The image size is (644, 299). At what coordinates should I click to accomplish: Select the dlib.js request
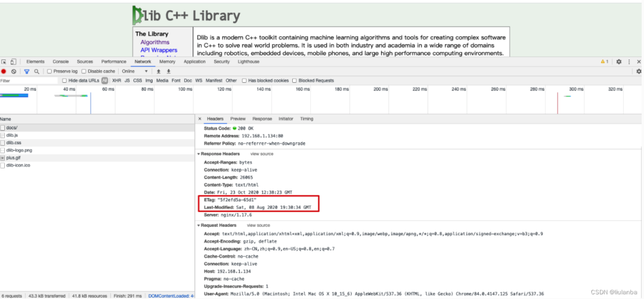pyautogui.click(x=97, y=135)
